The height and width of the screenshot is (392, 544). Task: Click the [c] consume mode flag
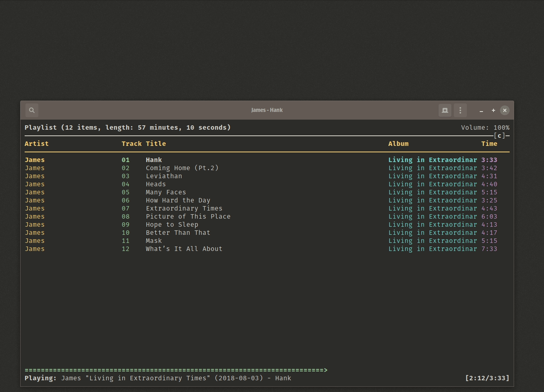pyautogui.click(x=500, y=136)
